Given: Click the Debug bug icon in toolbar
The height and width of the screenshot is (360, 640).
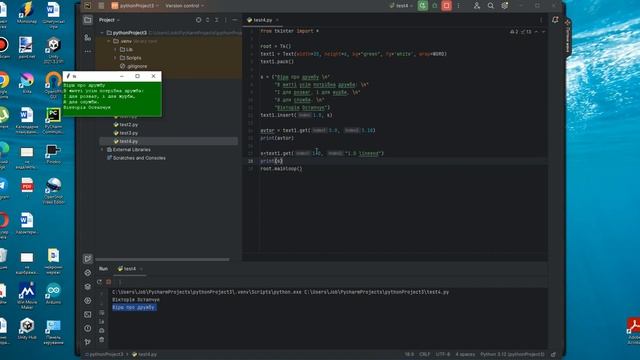Looking at the screenshot, I should (x=435, y=6).
